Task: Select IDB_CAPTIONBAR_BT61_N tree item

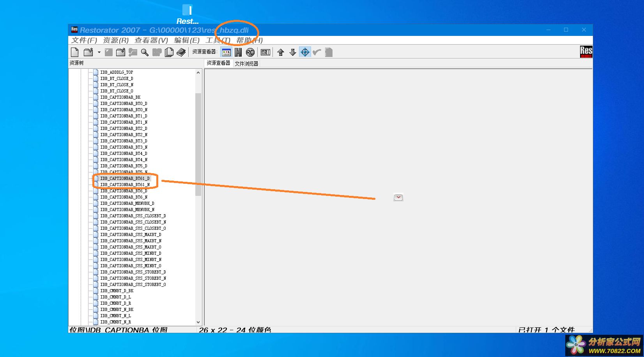Action: [125, 185]
